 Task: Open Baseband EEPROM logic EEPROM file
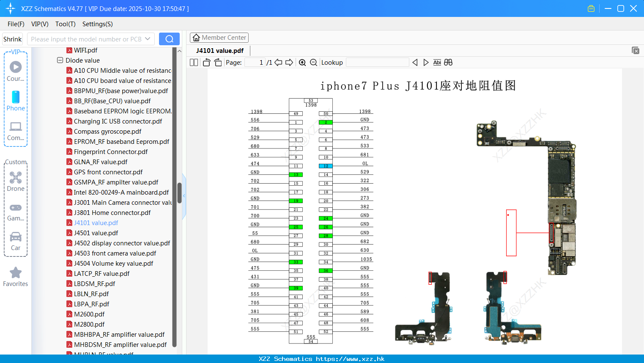123,111
